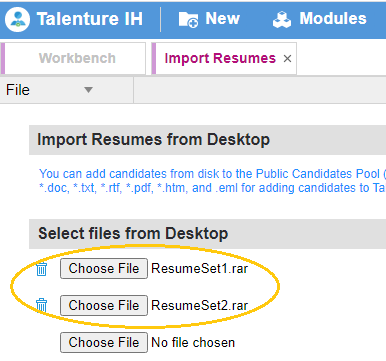Click the Select files from Desktop header
Image resolution: width=386 pixels, height=361 pixels.
(x=133, y=233)
